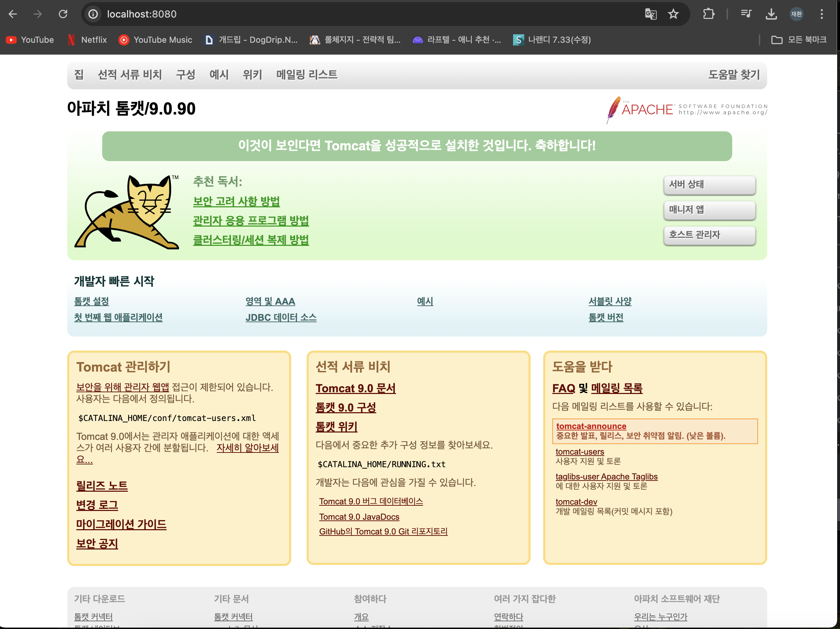Image resolution: width=840 pixels, height=629 pixels.
Task: Open the 톰캣 위키 link
Action: (336, 427)
